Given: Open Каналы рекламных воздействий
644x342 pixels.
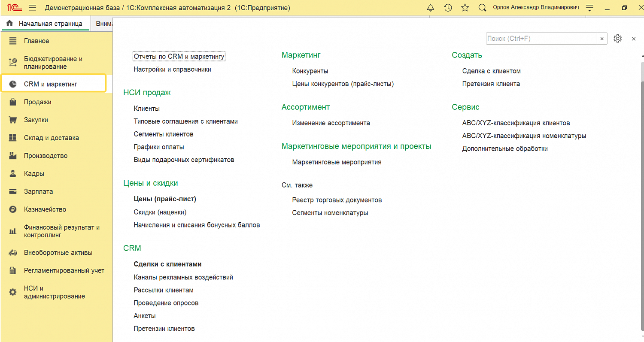Looking at the screenshot, I should pyautogui.click(x=183, y=277).
